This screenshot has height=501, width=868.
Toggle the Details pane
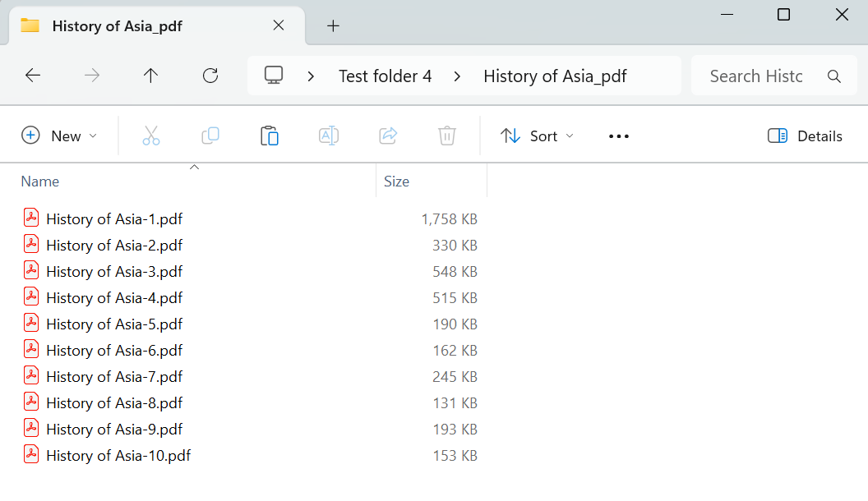[x=805, y=136]
